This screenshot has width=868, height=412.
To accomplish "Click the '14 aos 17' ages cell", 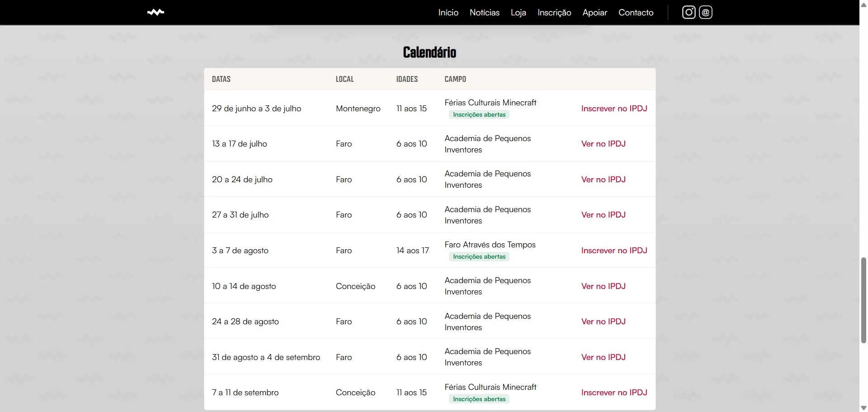I will pos(413,251).
